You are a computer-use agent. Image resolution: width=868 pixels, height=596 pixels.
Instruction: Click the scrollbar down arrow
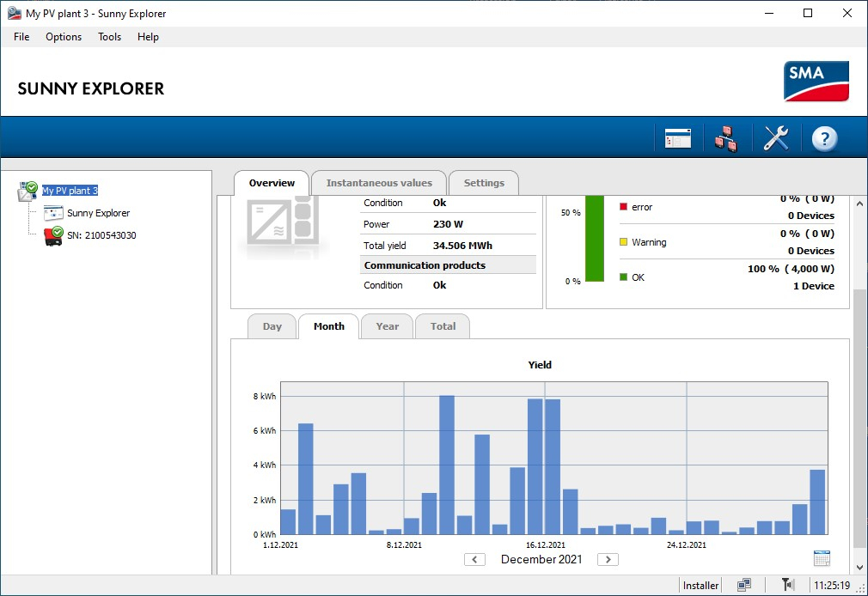pyautogui.click(x=859, y=567)
